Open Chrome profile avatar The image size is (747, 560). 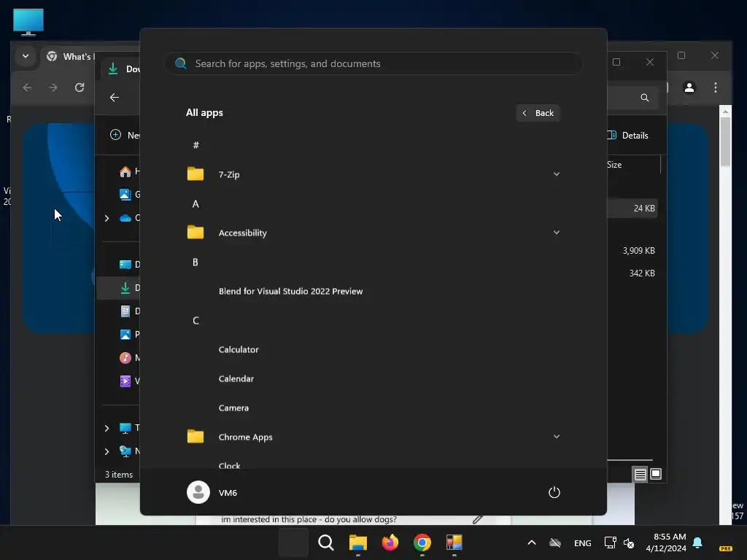point(689,87)
